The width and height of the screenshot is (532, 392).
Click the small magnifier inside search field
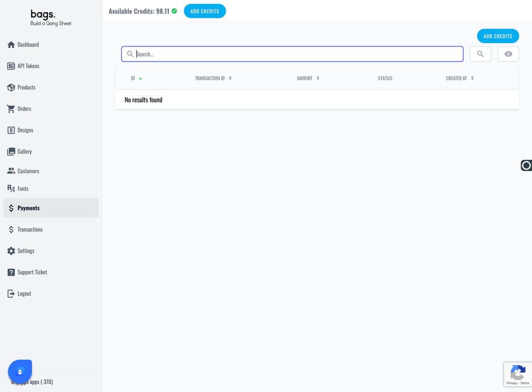[130, 54]
